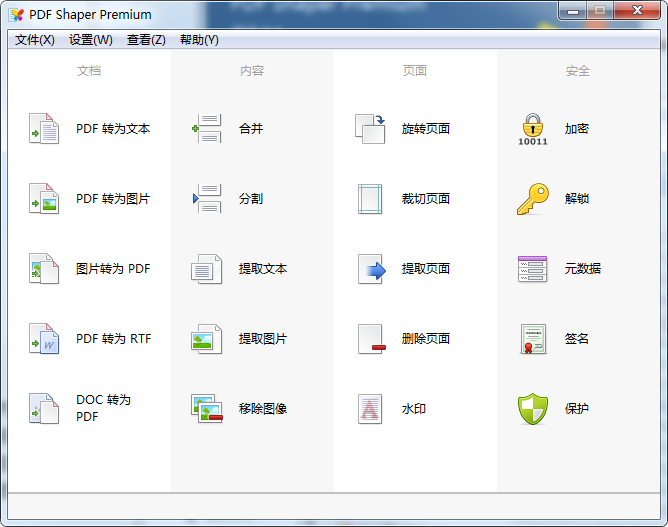
Task: Click the 裁切页面 crop pages icon
Action: point(370,199)
